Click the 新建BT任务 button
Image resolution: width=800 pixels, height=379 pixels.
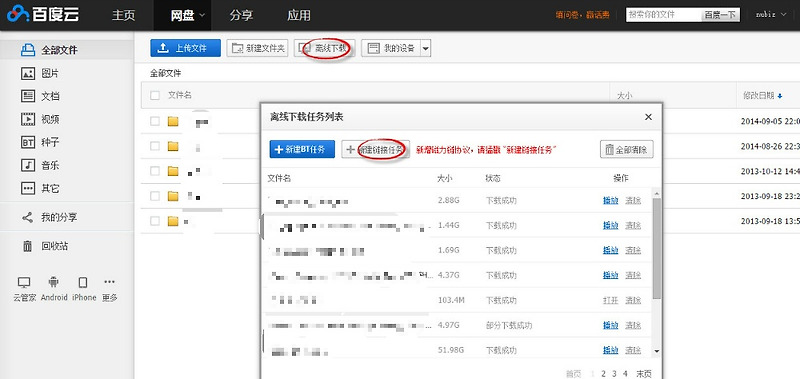tap(302, 149)
